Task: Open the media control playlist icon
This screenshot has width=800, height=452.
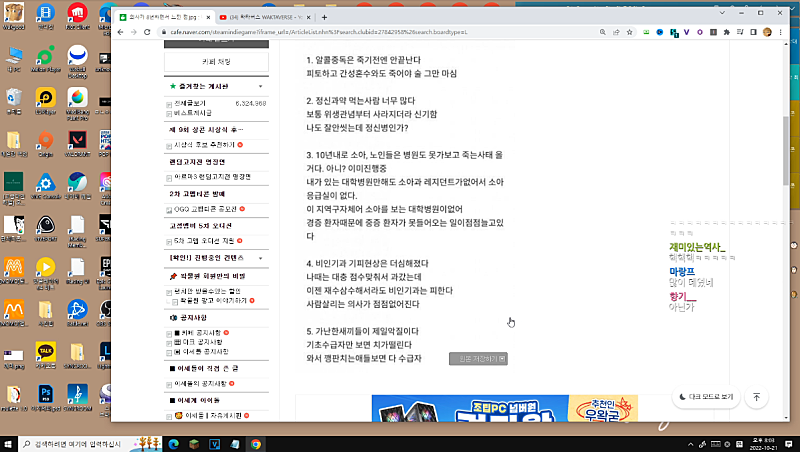Action: pos(740,32)
